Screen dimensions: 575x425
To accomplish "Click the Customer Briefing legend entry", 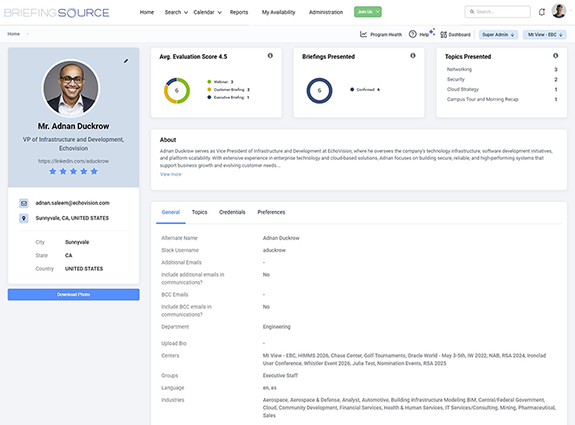I will [228, 89].
